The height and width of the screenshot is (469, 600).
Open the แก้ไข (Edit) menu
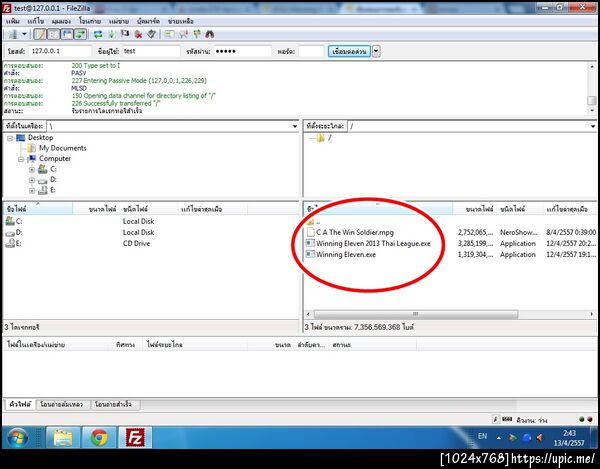tap(35, 21)
